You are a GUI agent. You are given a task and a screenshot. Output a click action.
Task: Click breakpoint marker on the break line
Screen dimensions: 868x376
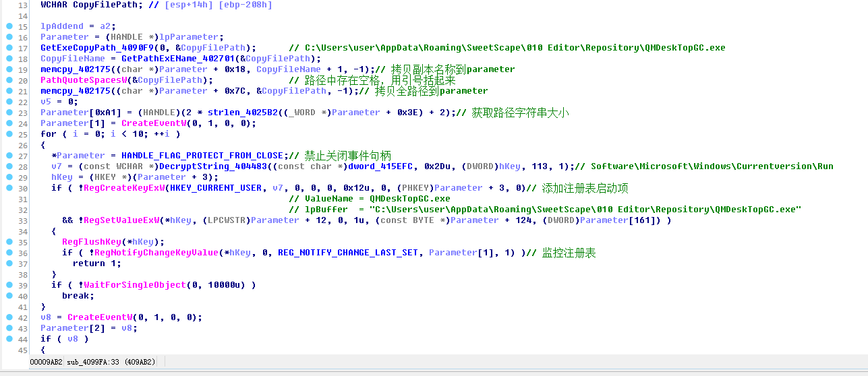(x=9, y=296)
